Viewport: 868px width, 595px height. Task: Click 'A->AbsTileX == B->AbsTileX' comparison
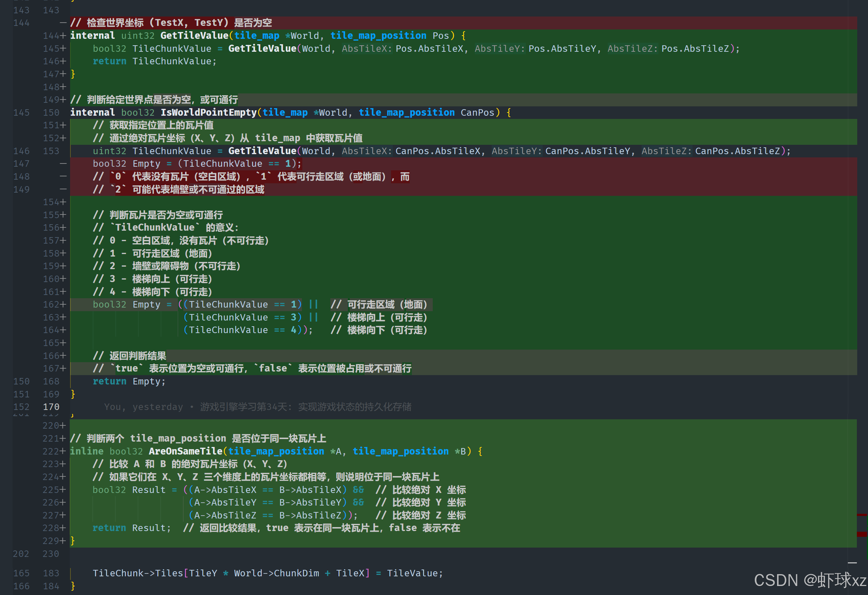267,490
